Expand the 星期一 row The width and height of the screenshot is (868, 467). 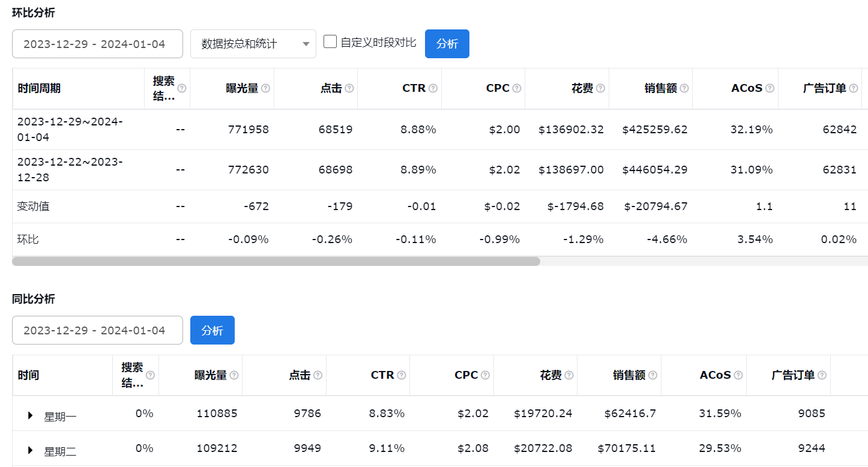31,415
